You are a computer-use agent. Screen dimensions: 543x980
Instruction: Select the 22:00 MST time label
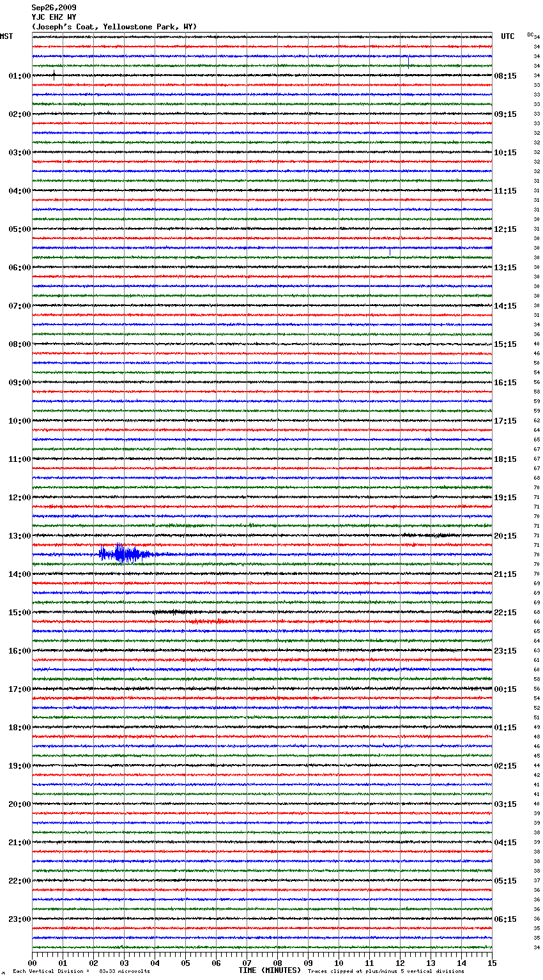coord(20,881)
